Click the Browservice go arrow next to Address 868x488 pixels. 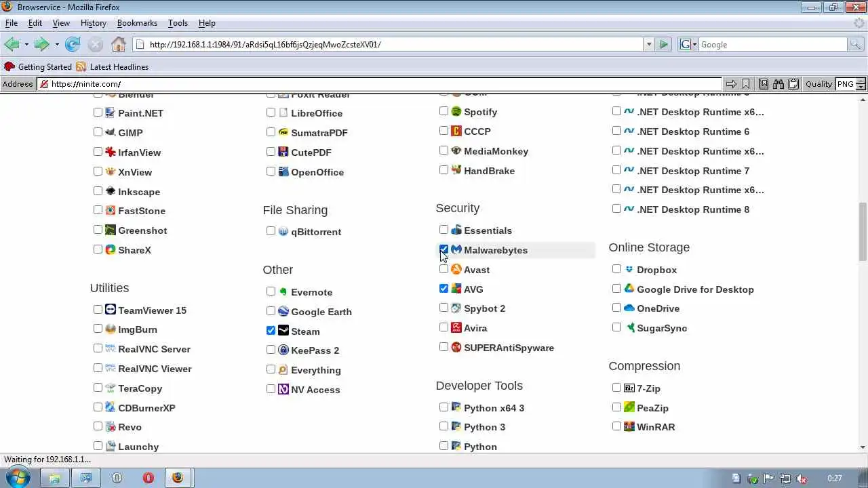[731, 84]
